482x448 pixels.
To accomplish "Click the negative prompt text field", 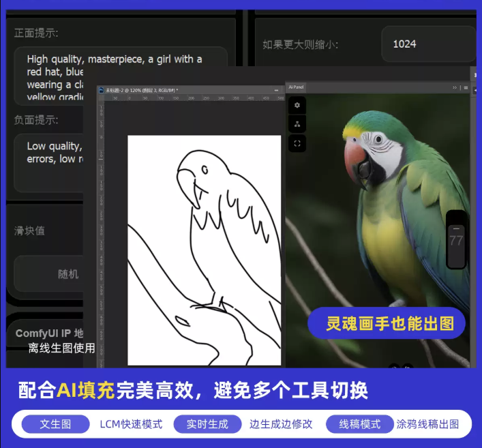I will 48,163.
